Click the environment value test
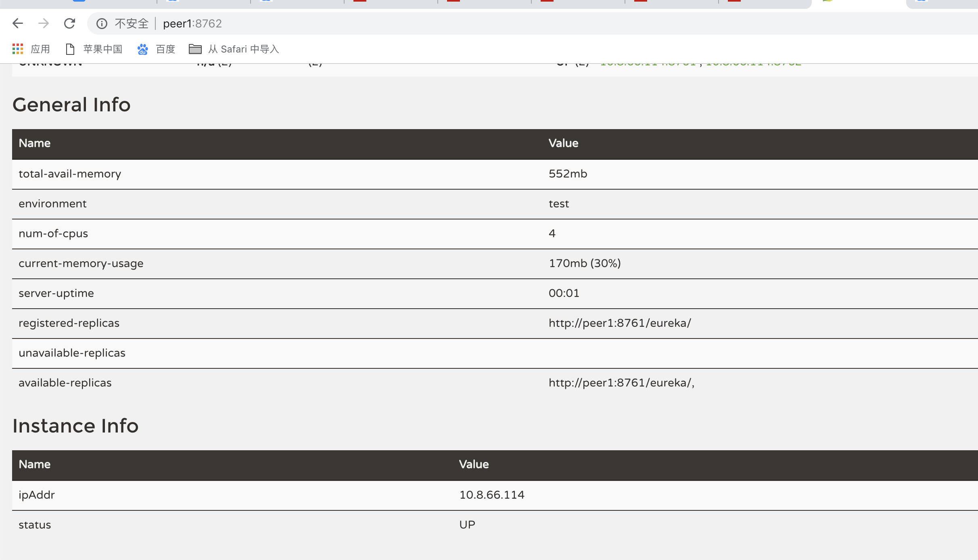 point(558,204)
